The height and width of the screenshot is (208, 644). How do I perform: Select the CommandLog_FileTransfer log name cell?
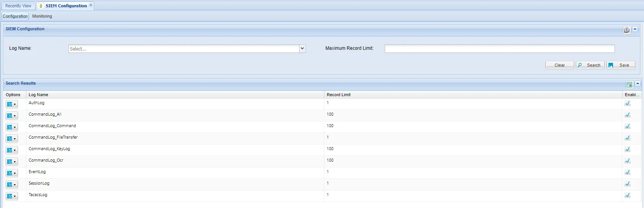175,138
